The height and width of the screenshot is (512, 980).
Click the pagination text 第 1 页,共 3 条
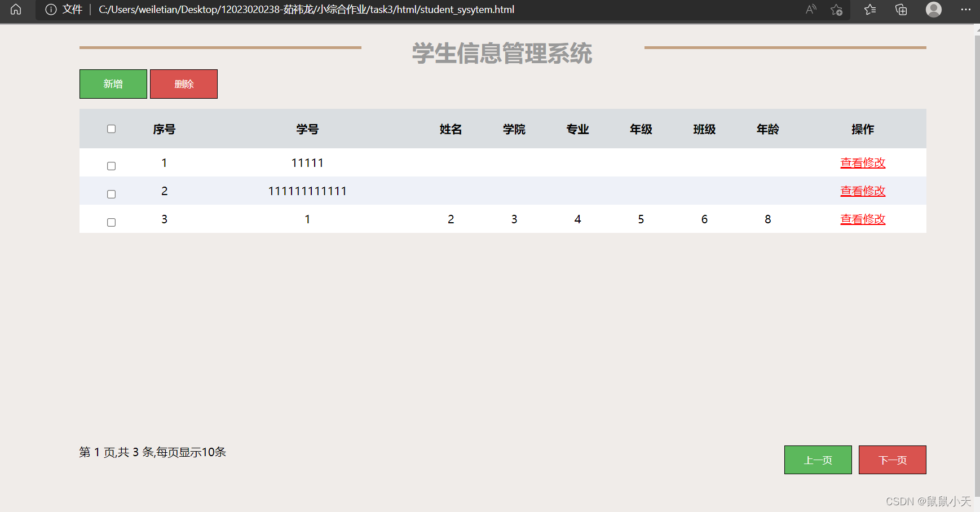117,452
